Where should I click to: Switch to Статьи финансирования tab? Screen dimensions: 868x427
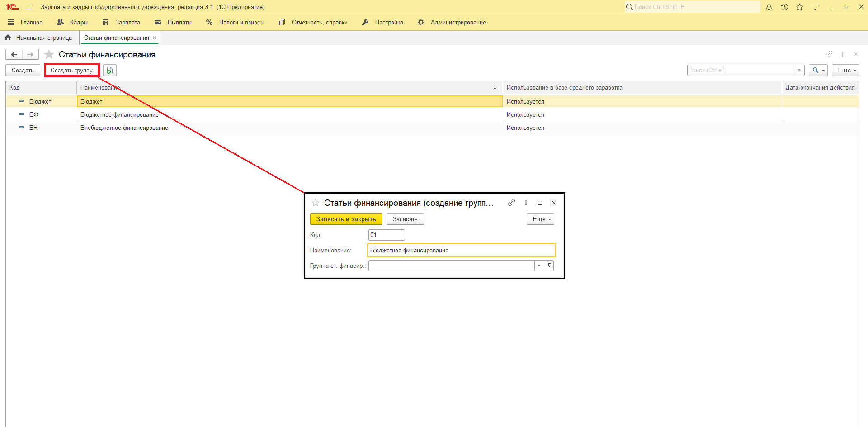point(117,38)
